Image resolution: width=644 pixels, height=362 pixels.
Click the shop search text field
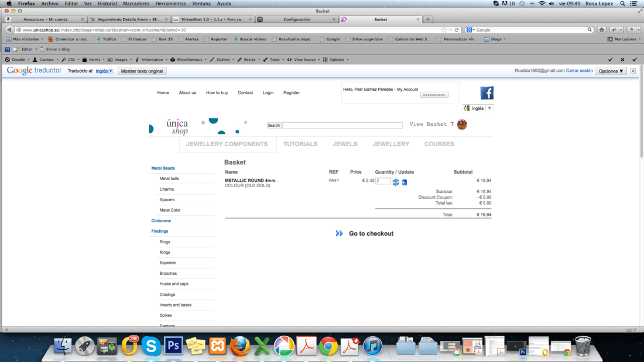pyautogui.click(x=342, y=125)
